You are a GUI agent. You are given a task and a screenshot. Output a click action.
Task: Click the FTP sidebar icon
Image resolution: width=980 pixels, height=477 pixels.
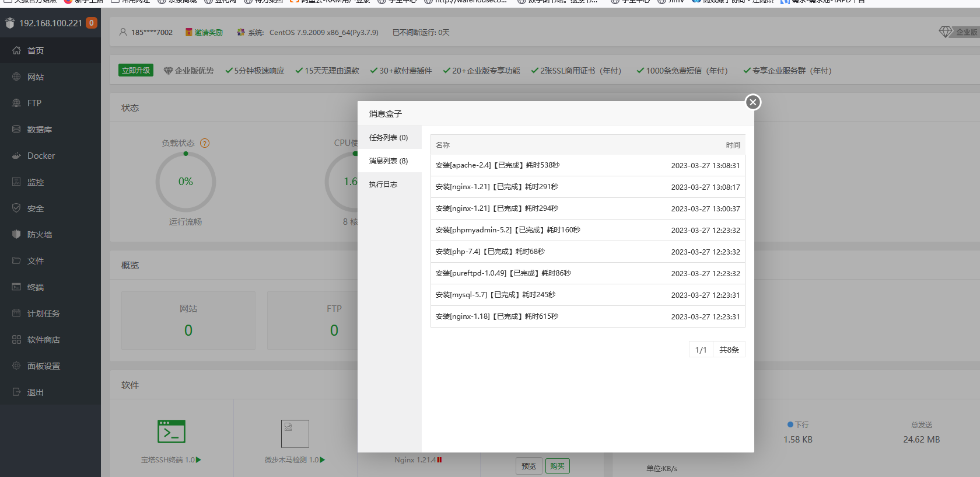point(16,103)
